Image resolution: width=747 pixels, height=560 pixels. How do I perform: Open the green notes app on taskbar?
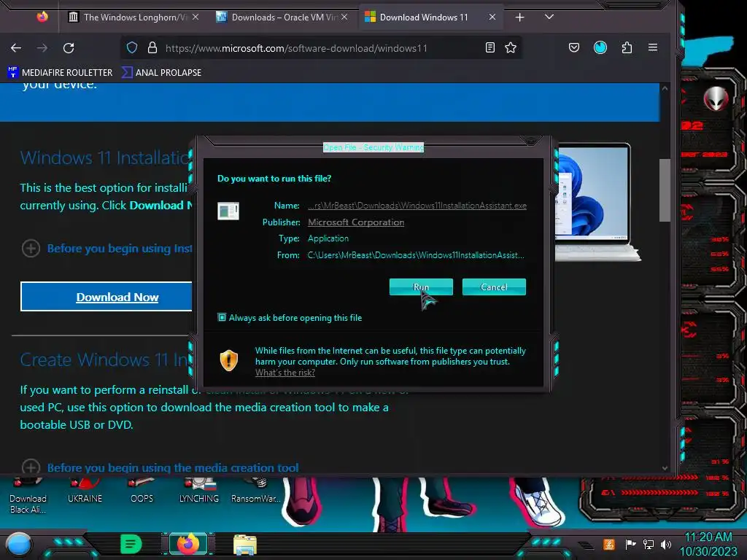[x=131, y=544]
